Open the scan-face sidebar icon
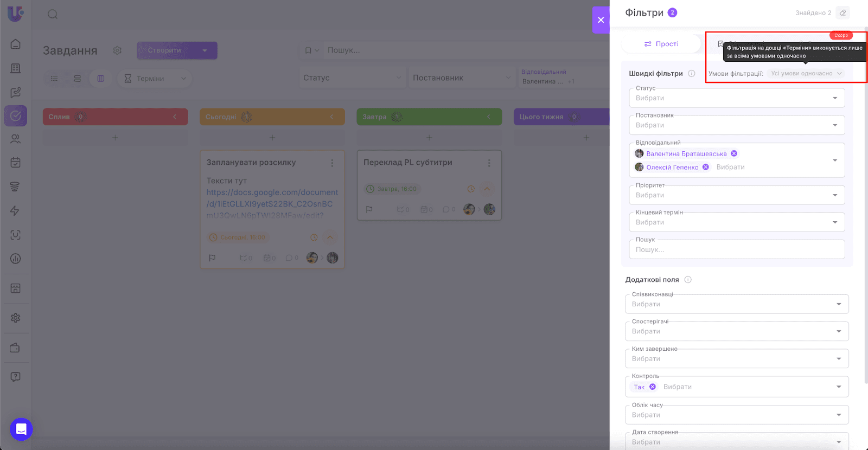The width and height of the screenshot is (868, 450). point(16,235)
